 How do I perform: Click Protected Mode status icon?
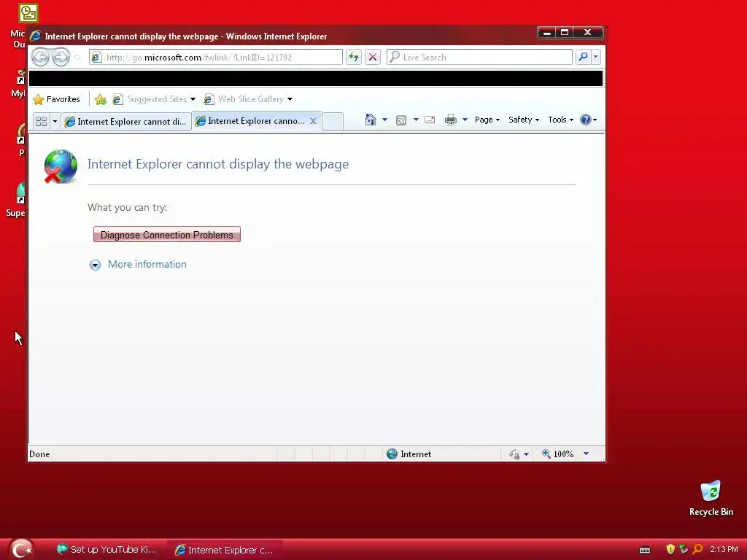tap(514, 454)
